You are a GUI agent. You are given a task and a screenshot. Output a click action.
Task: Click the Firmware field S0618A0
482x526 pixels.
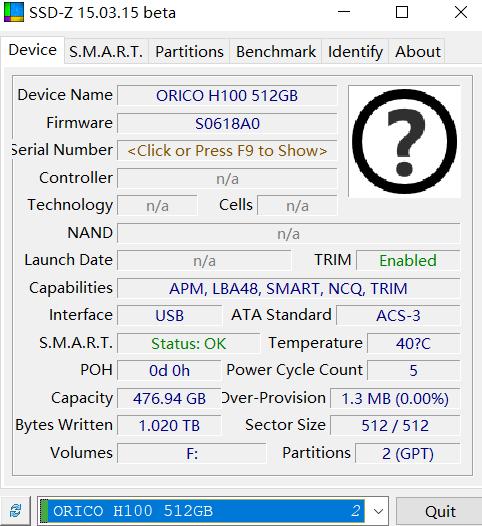[x=227, y=123]
